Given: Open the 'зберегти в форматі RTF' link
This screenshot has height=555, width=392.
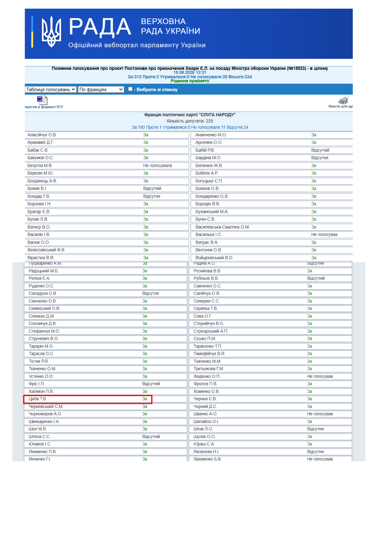Looking at the screenshot, I should click(44, 107).
